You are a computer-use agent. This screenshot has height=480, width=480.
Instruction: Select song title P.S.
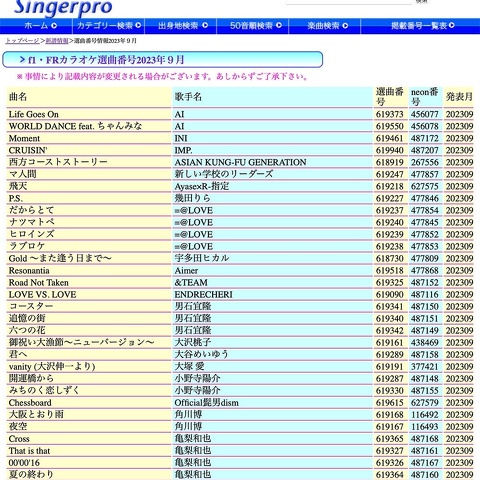(x=16, y=198)
